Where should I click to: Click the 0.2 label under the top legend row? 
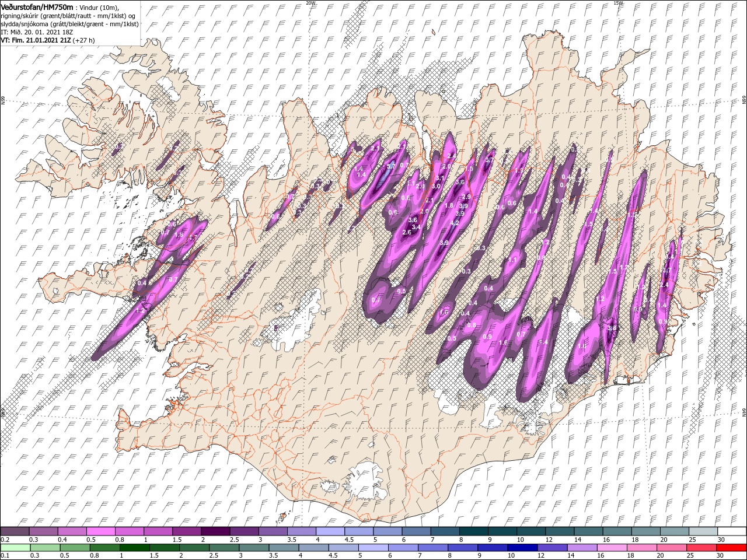pyautogui.click(x=5, y=540)
